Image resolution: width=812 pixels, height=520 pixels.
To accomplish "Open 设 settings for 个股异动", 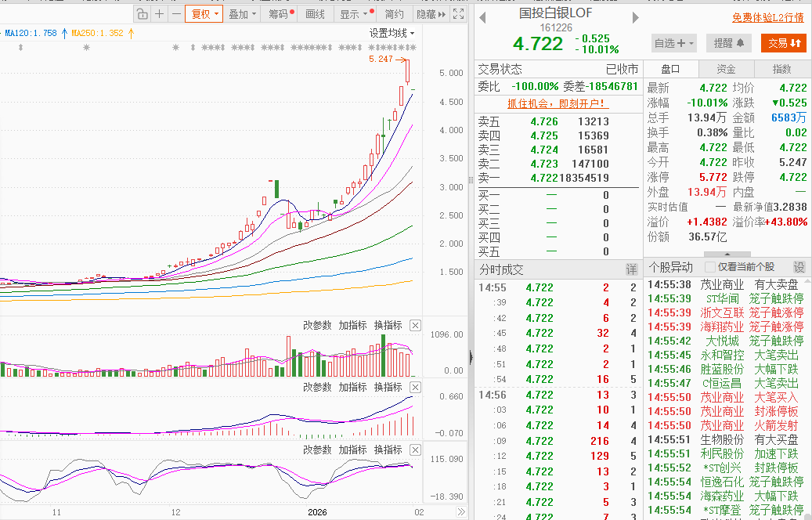I will (799, 267).
